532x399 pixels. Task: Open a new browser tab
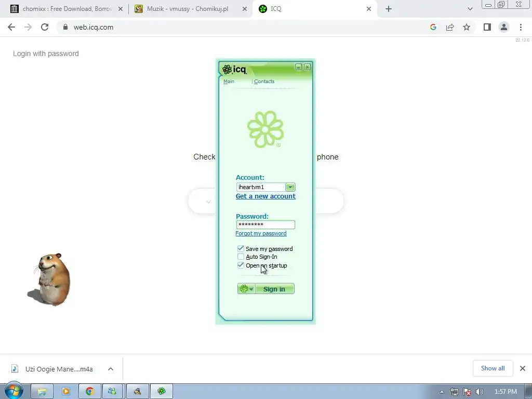click(x=389, y=9)
